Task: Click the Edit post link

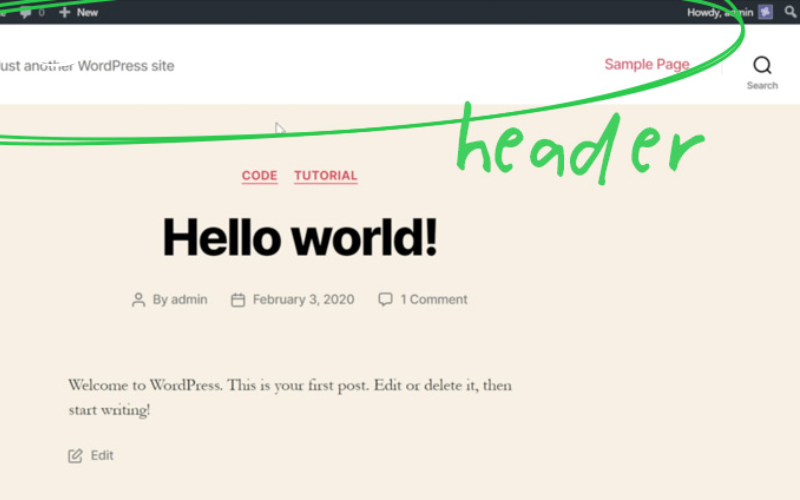Action: pyautogui.click(x=102, y=455)
